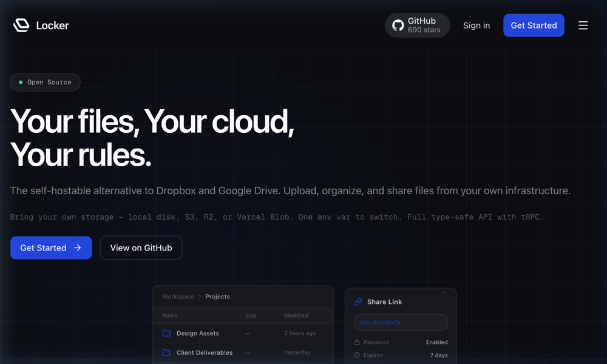Click the GitHub octocat icon
Screen dimensions: 607x364
click(x=398, y=25)
